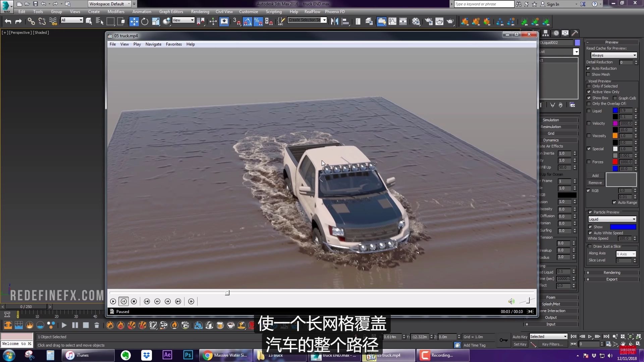The width and height of the screenshot is (644, 362).
Task: Toggle Angle Snap in the main toolbar
Action: pos(248,21)
